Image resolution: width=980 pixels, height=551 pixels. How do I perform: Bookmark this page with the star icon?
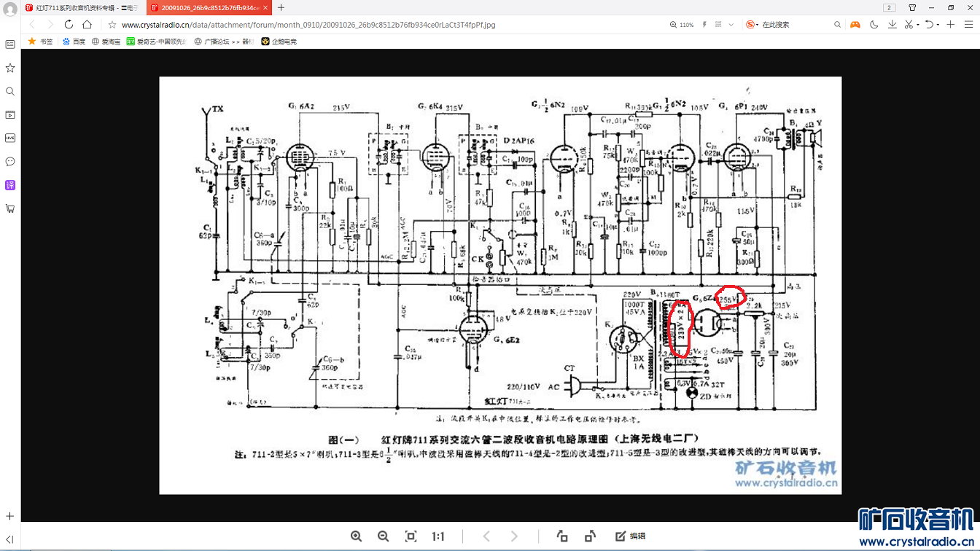coord(112,25)
